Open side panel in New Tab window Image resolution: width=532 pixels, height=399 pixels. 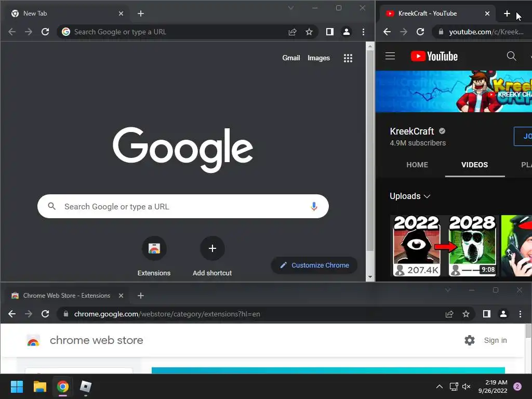330,32
